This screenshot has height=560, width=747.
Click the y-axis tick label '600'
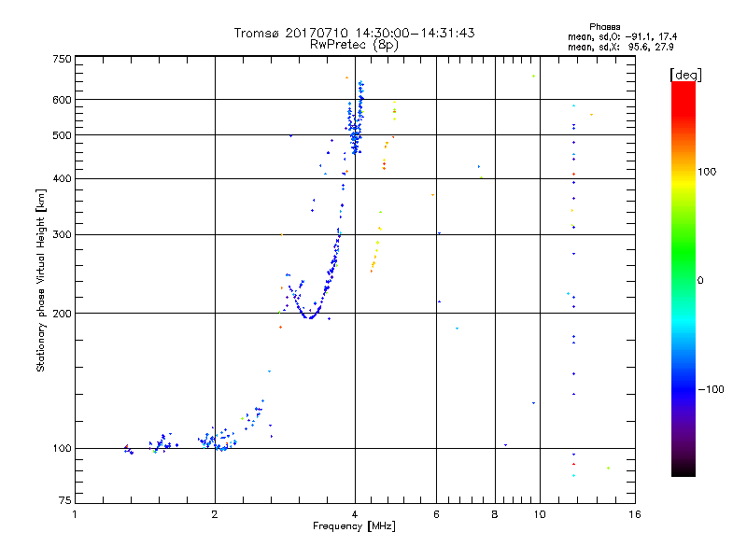point(62,100)
